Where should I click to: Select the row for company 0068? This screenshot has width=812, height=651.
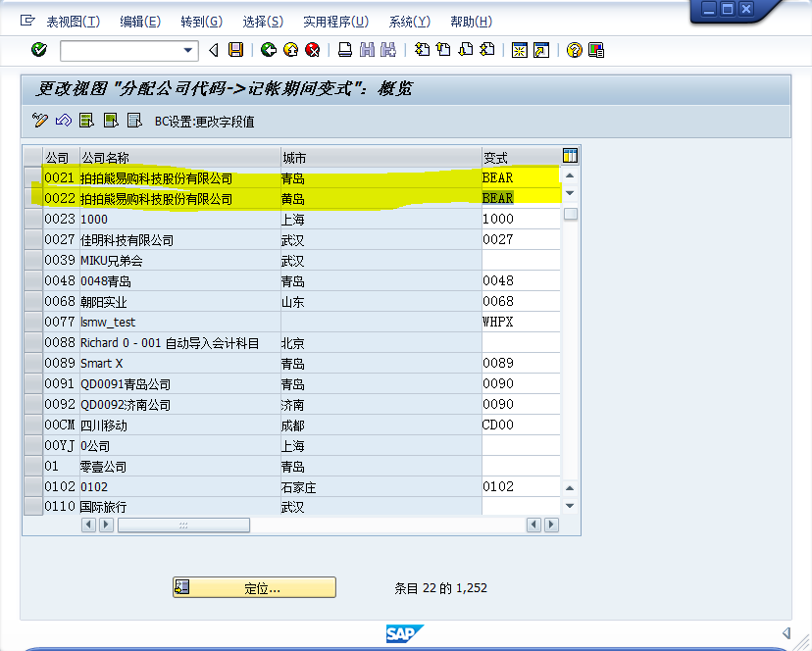coord(33,301)
